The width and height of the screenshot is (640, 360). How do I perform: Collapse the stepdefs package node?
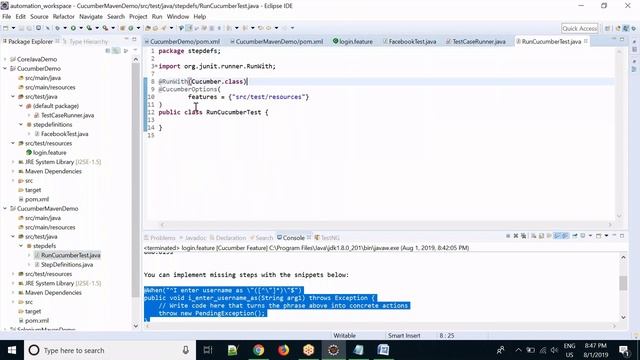[21, 246]
